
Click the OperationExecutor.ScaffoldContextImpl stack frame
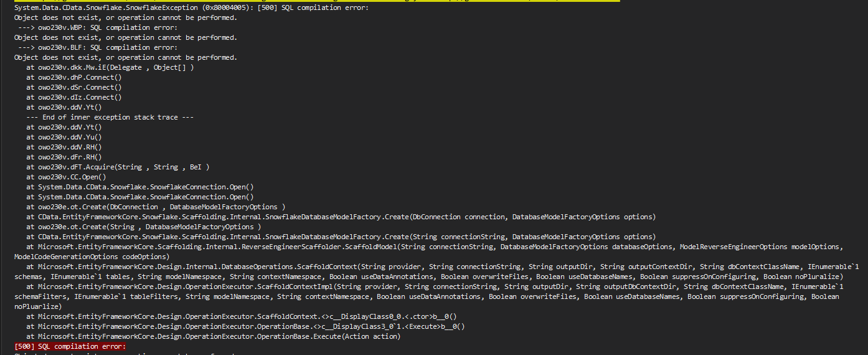click(x=435, y=286)
